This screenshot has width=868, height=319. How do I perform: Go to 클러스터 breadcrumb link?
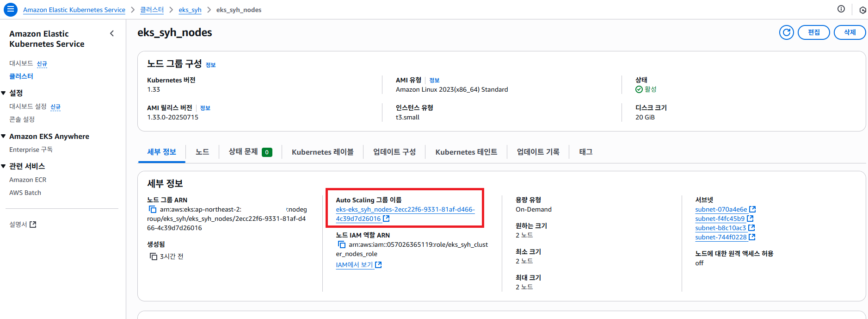(x=152, y=10)
